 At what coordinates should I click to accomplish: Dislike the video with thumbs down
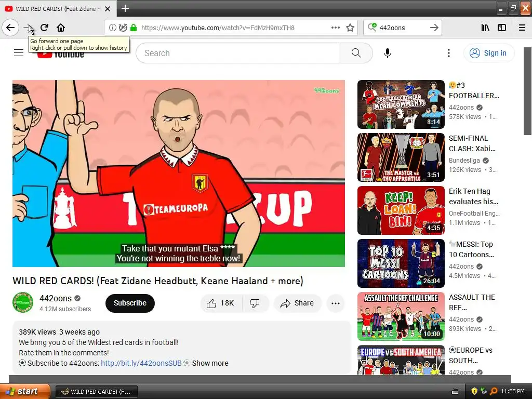pos(255,303)
